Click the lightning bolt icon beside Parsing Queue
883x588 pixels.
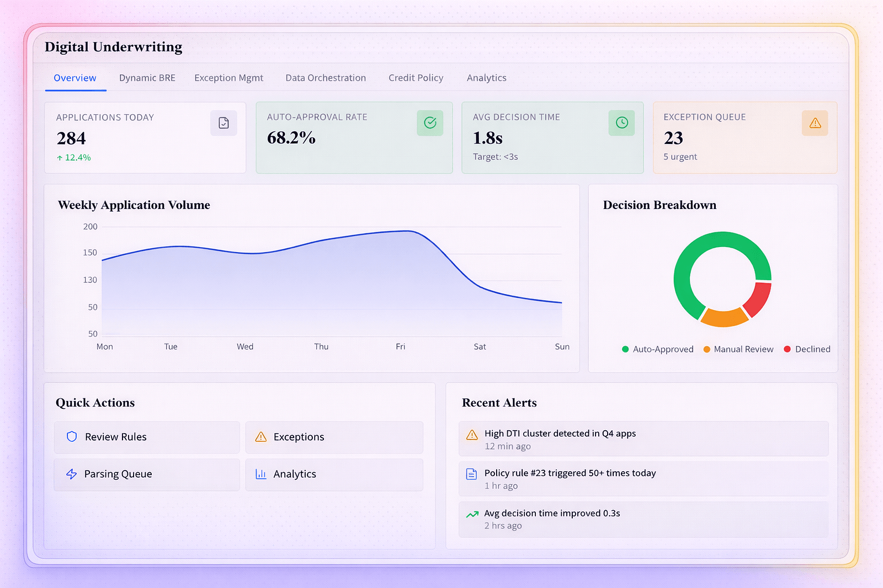[x=72, y=474]
